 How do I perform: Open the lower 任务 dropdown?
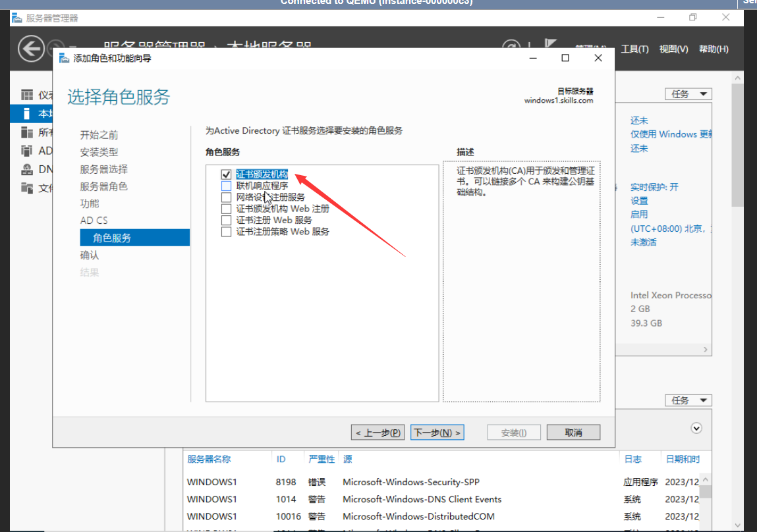pyautogui.click(x=688, y=400)
